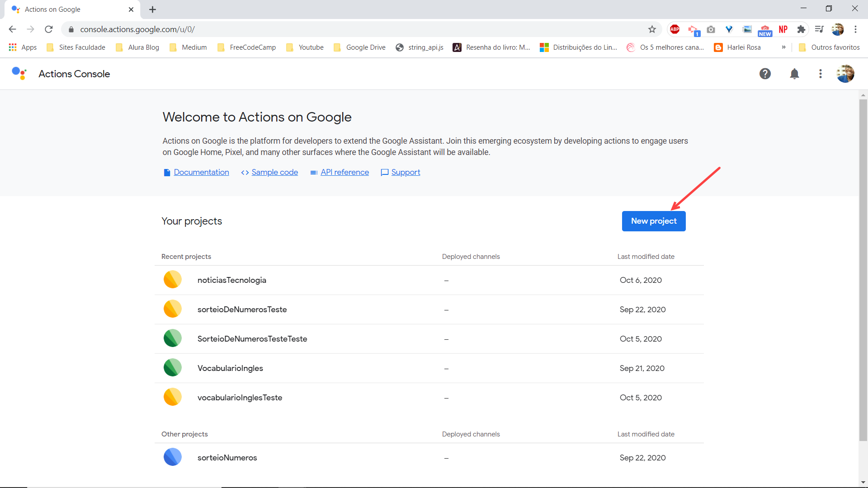Open the Medium bookmark folder
868x488 pixels.
pos(188,47)
